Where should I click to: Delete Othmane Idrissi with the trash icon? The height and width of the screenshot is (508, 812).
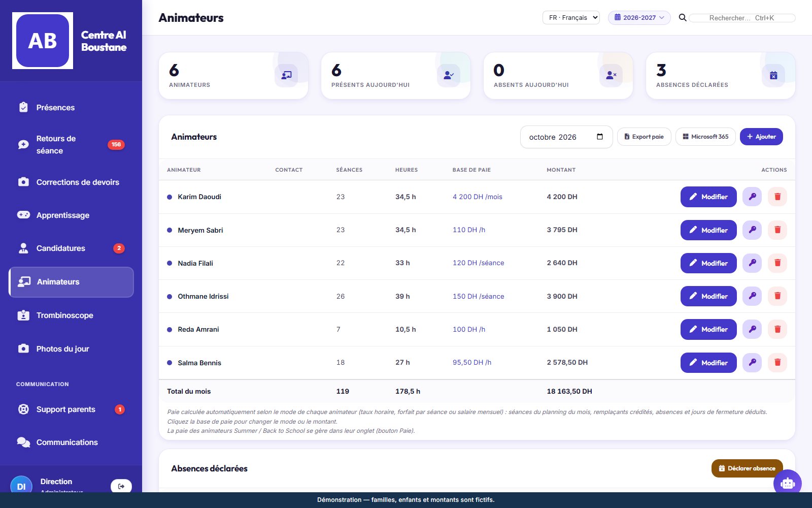point(777,296)
